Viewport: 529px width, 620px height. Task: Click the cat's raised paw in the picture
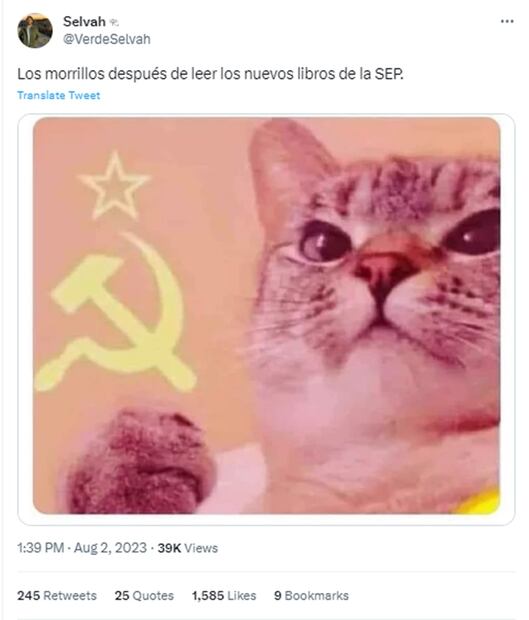point(140,461)
